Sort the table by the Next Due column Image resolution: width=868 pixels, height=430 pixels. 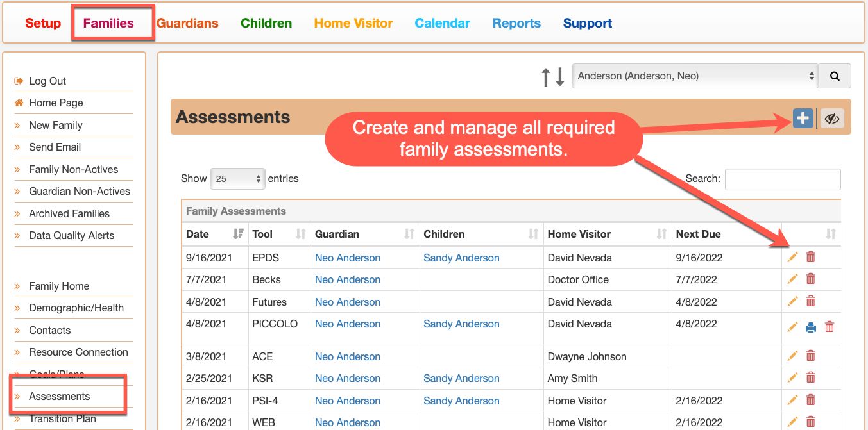pyautogui.click(x=726, y=234)
